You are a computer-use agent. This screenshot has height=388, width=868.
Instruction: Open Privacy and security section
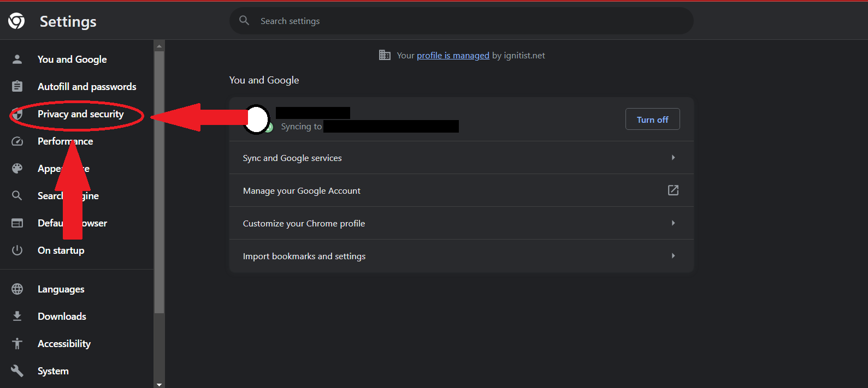point(80,114)
